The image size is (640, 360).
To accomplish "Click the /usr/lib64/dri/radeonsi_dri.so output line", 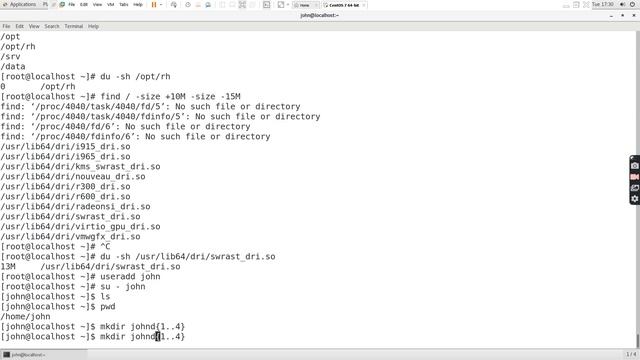I will click(x=75, y=207).
